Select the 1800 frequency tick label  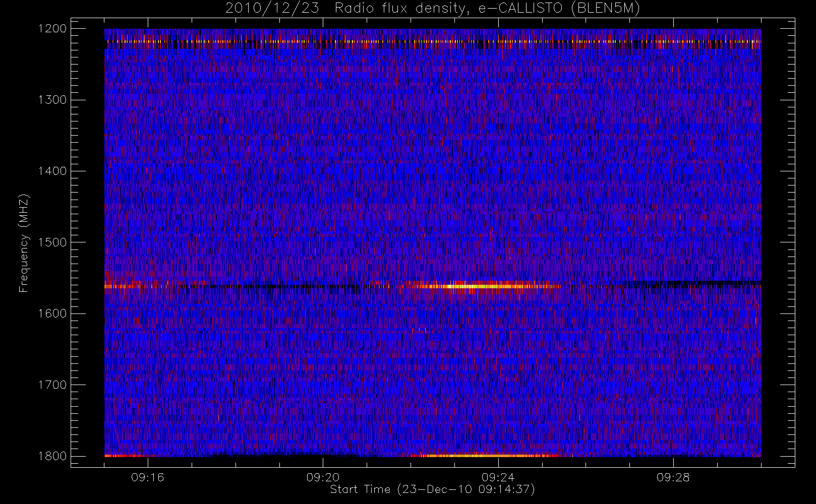pyautogui.click(x=52, y=456)
